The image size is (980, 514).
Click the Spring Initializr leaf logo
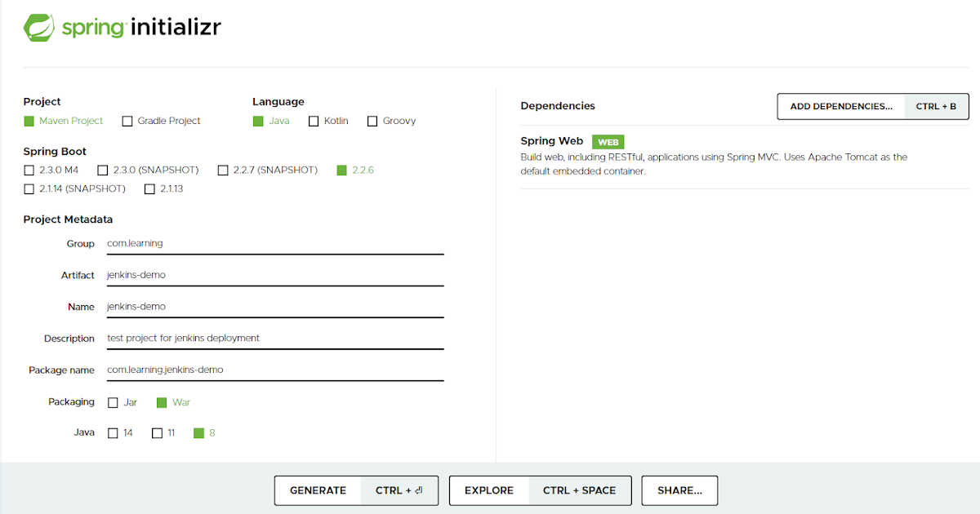(39, 26)
